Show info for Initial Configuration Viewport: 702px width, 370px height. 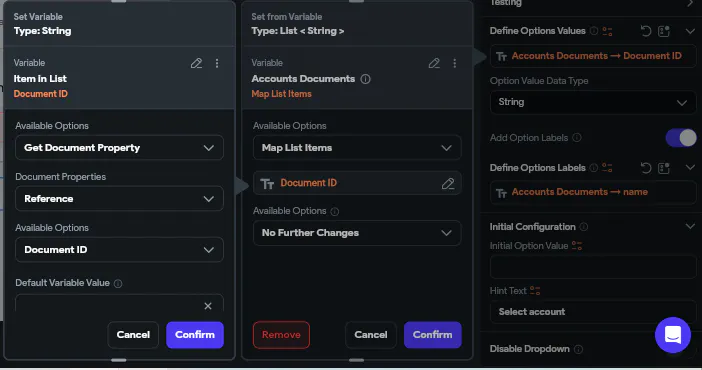[583, 227]
